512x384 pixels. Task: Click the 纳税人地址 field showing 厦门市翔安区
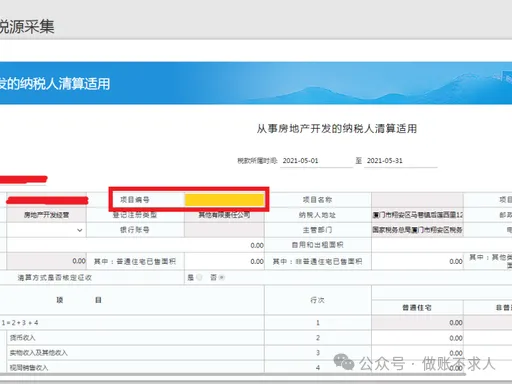pyautogui.click(x=417, y=215)
